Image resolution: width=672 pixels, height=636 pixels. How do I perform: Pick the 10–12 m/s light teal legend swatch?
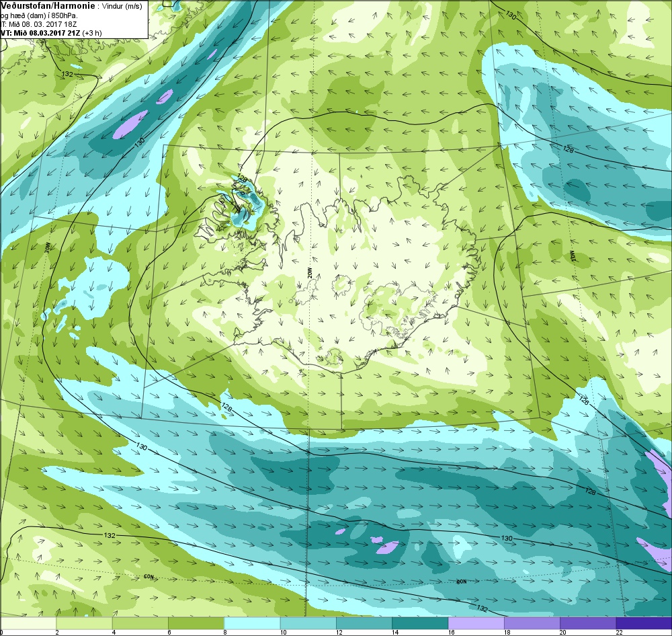pos(308,623)
